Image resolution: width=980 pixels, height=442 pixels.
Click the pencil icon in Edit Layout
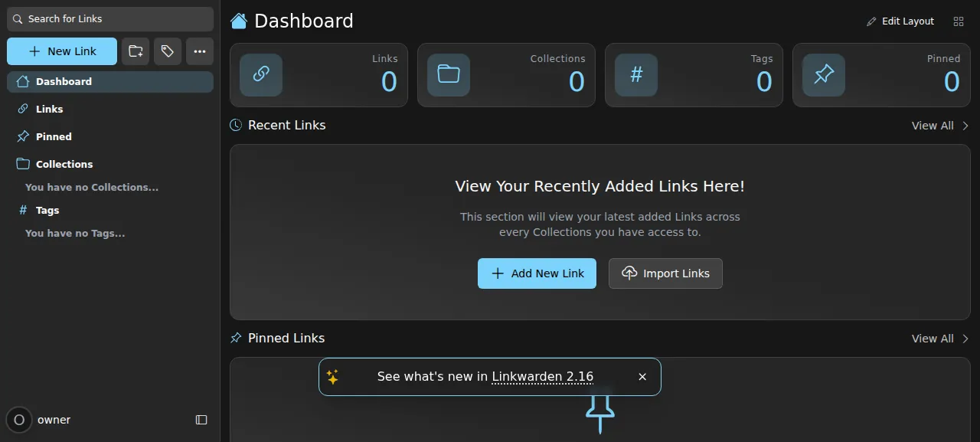coord(871,21)
